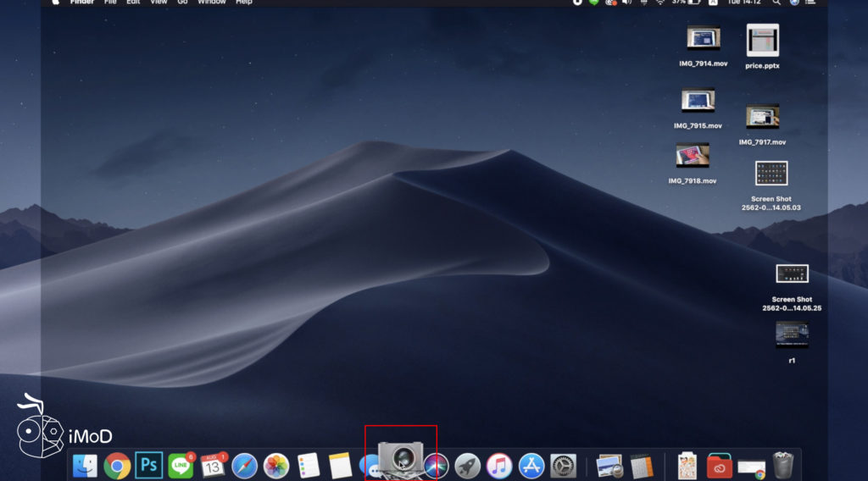Open the Window menu
Viewport: 868px width, 481px height.
pos(211,3)
